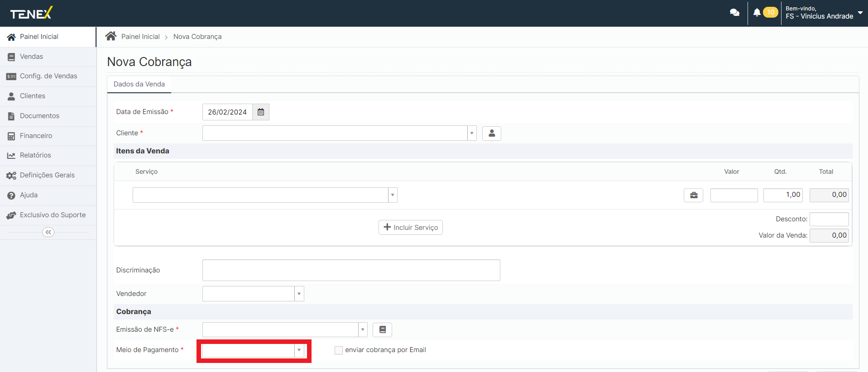Go to Relatórios in the sidebar
The width and height of the screenshot is (868, 372).
35,155
